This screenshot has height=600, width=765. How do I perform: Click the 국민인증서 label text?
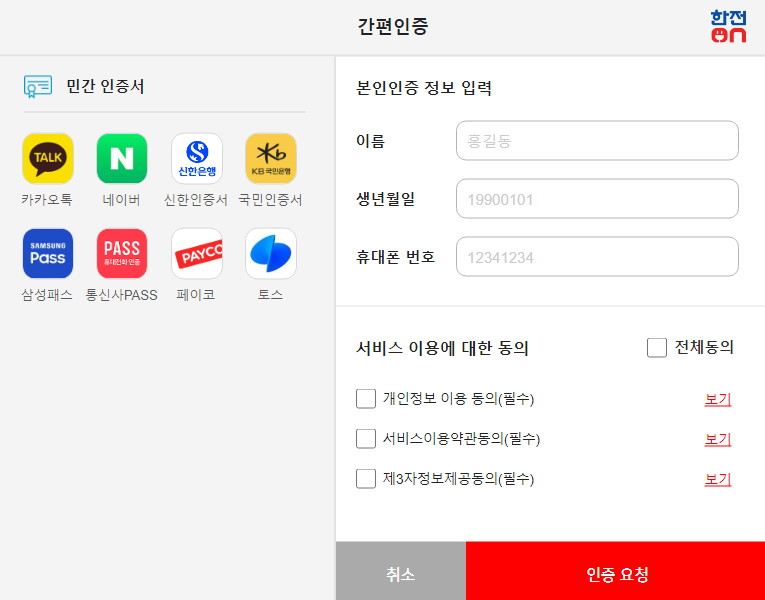(x=270, y=200)
